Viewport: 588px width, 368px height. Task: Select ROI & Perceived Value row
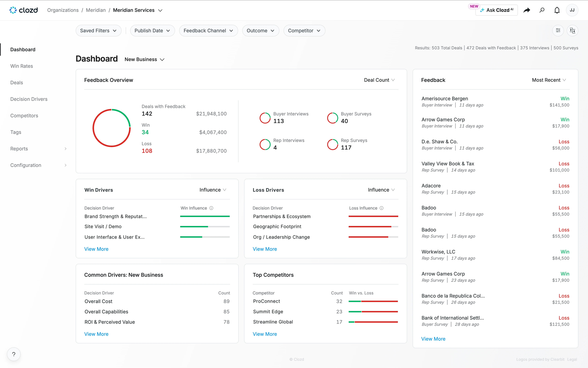[157, 322]
